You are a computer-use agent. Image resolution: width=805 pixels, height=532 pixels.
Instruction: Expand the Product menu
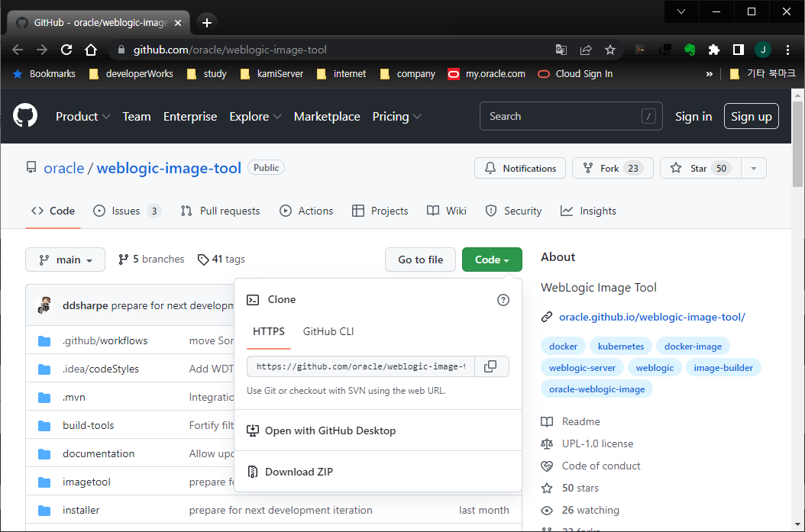[82, 117]
